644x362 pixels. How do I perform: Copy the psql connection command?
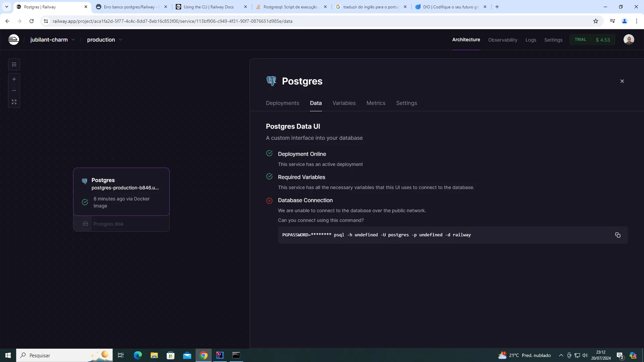(x=618, y=235)
